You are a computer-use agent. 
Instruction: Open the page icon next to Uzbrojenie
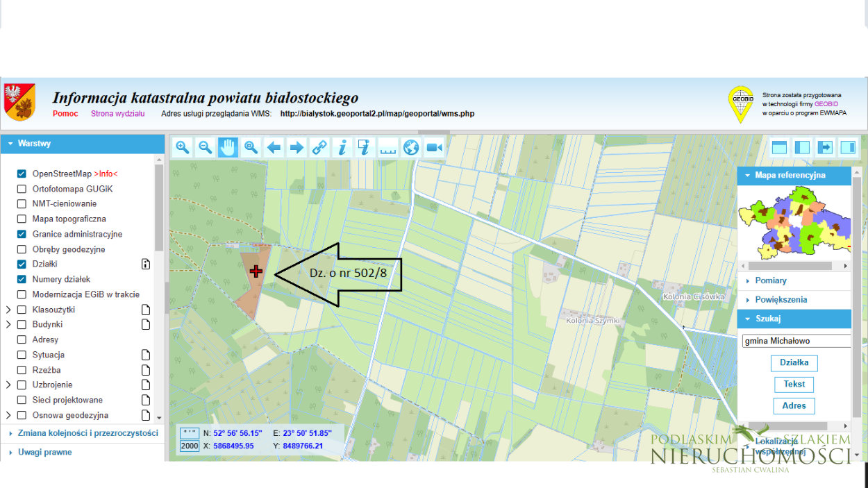point(146,385)
